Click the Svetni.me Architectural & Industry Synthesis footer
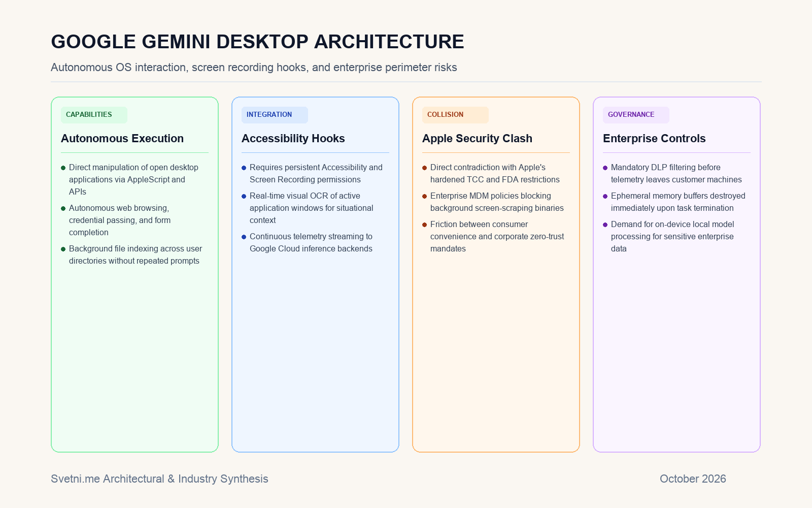The image size is (812, 508). point(159,479)
